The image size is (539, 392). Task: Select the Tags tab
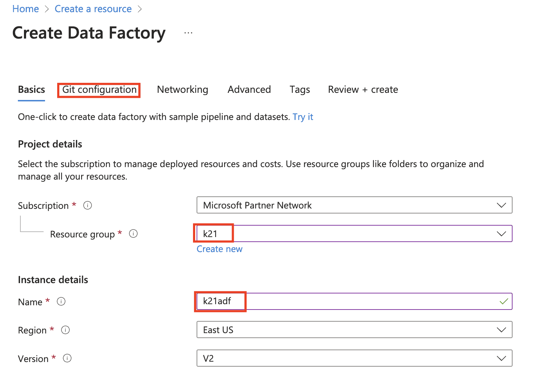click(300, 90)
